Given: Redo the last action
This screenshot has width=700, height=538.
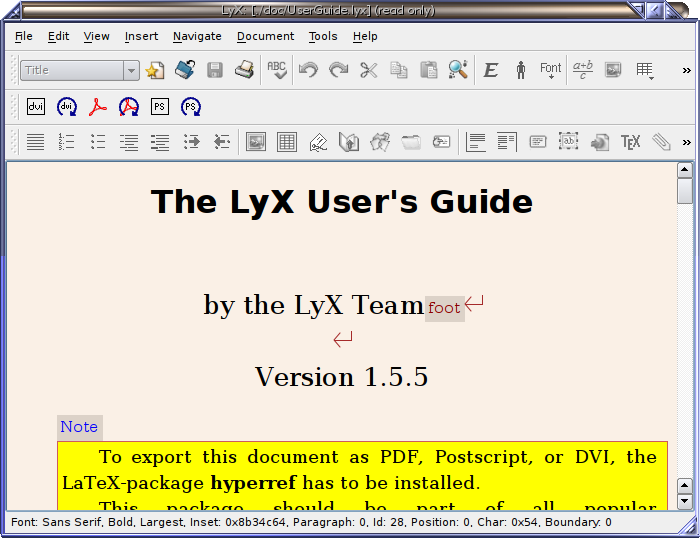Looking at the screenshot, I should [x=338, y=70].
